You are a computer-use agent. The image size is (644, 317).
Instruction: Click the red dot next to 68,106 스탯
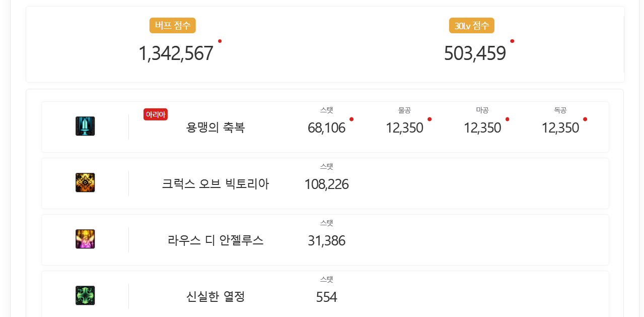[351, 119]
